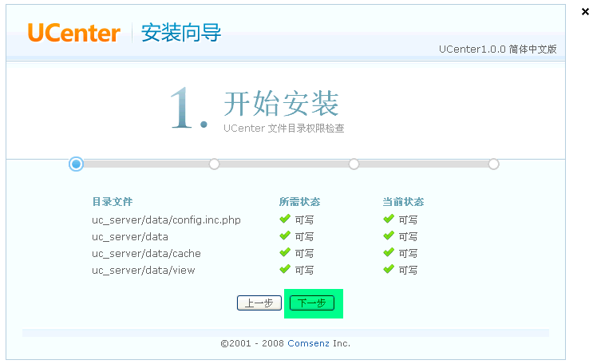
Task: Click the 上一步 previous step button
Action: pos(259,303)
